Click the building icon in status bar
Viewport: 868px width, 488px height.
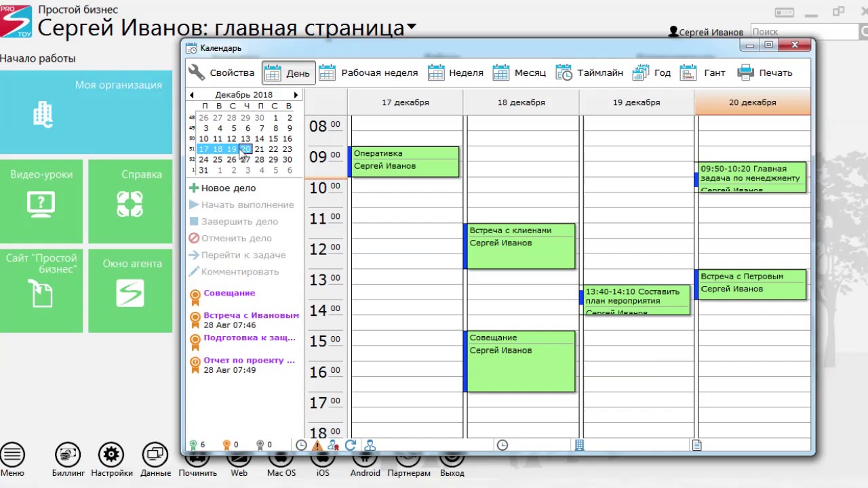point(579,445)
